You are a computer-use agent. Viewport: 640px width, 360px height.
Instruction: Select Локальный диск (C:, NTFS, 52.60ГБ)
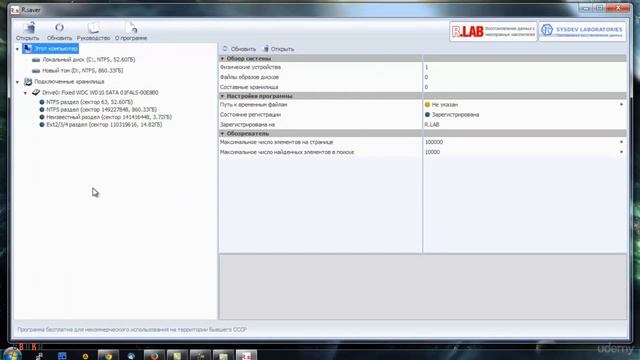pyautogui.click(x=89, y=60)
